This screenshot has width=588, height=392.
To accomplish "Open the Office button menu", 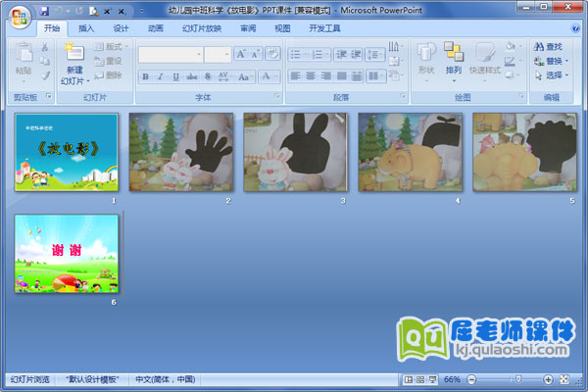I will 20,18.
